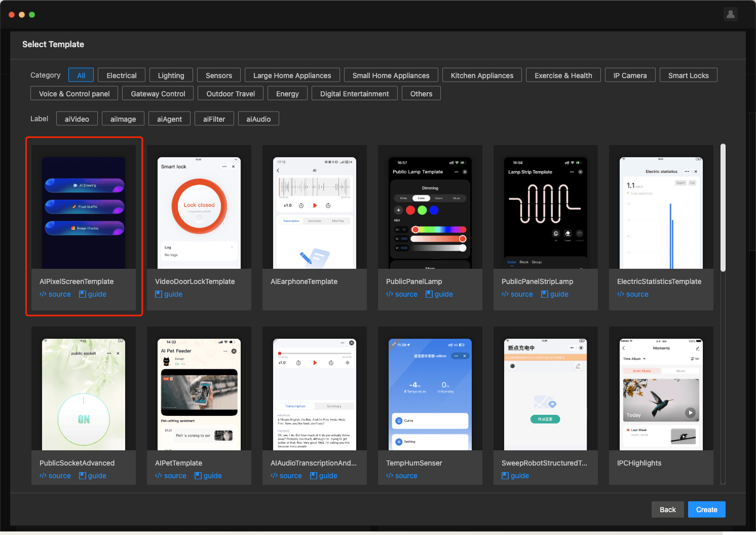Open source code for AIPixelScreenTemplate
This screenshot has width=756, height=535.
click(x=55, y=294)
